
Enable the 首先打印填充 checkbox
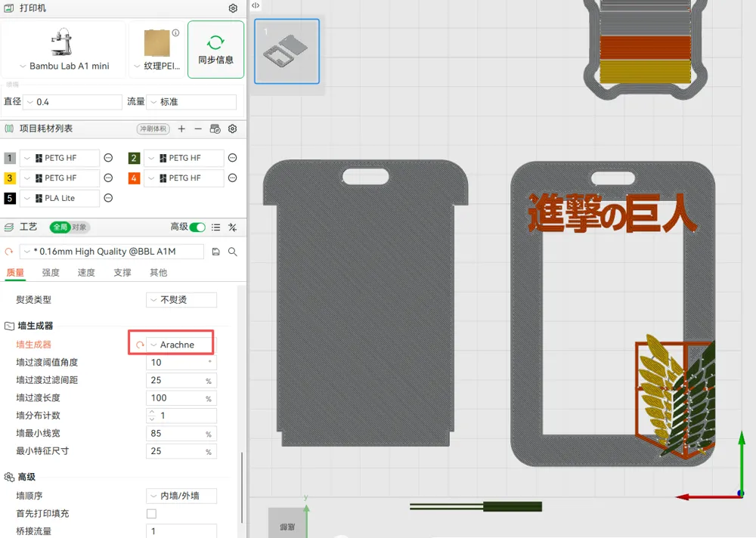151,514
